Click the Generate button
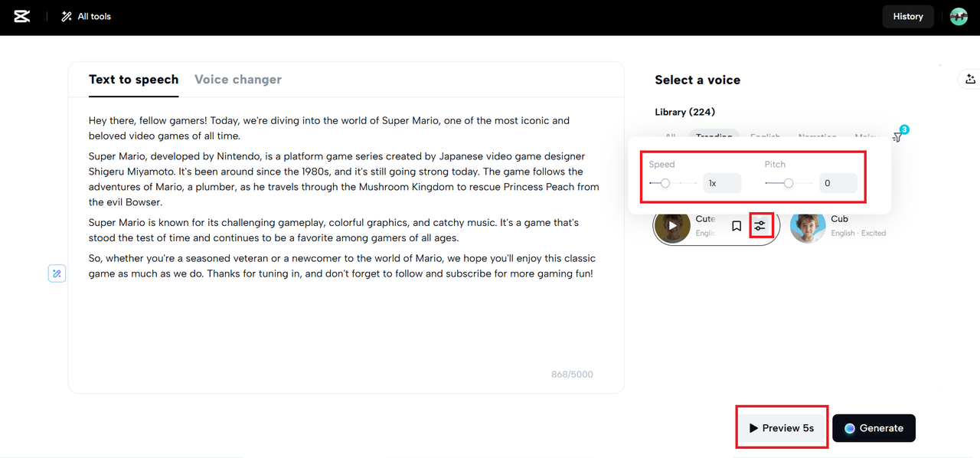 (874, 428)
